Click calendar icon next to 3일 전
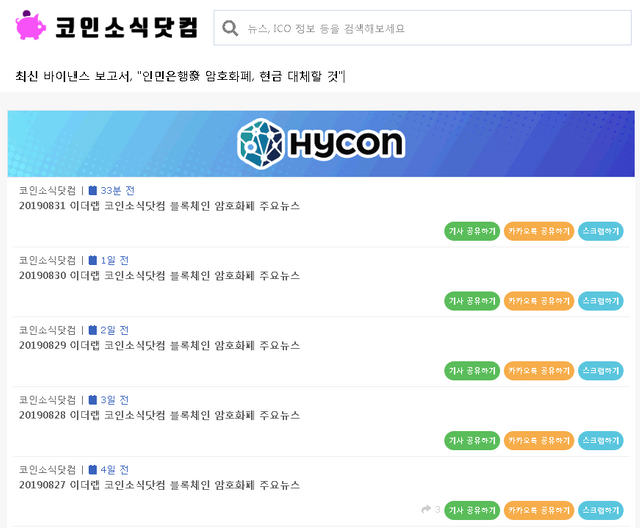 [93, 399]
